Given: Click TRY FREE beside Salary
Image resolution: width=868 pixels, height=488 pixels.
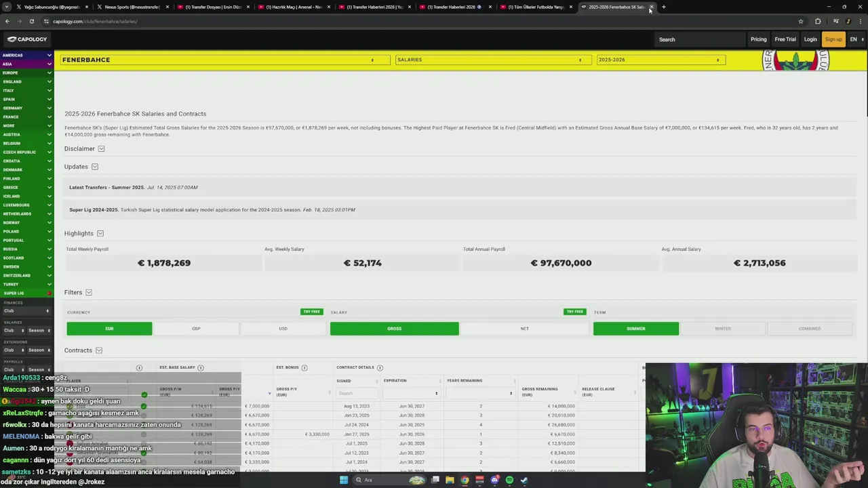Looking at the screenshot, I should pos(574,312).
